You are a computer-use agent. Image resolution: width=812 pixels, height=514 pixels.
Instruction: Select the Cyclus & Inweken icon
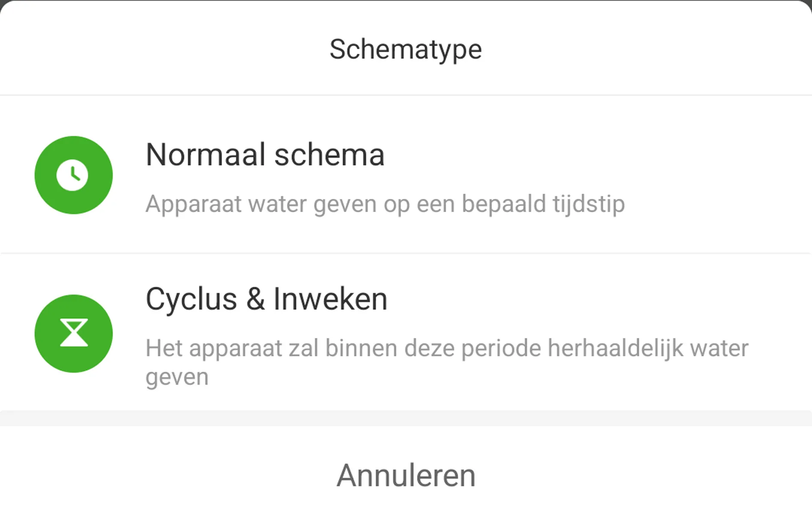pos(73,333)
